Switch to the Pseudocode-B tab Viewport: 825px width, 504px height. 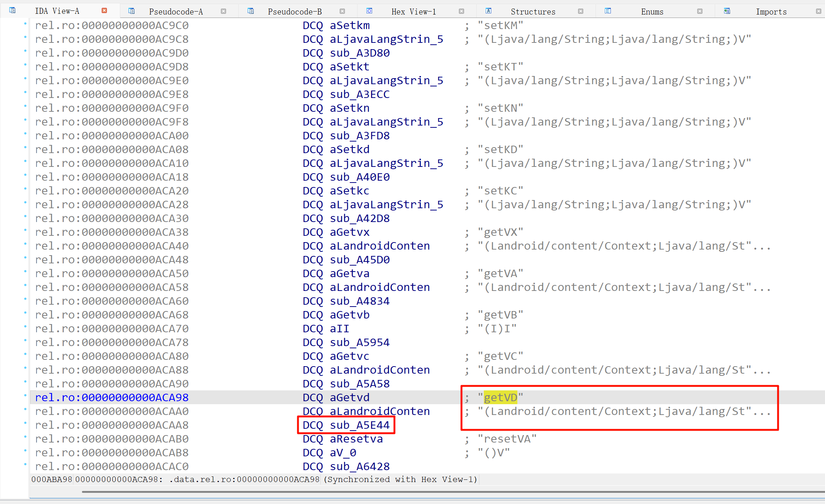point(295,12)
